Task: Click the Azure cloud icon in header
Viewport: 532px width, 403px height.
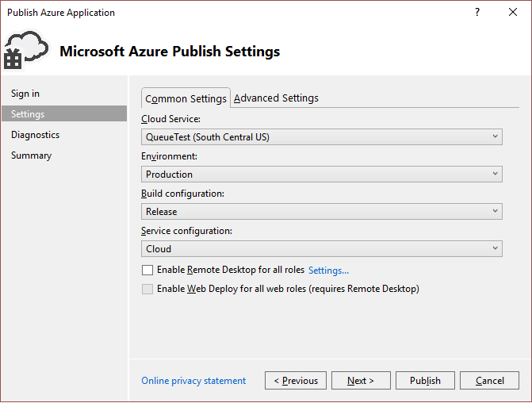Action: coord(25,52)
